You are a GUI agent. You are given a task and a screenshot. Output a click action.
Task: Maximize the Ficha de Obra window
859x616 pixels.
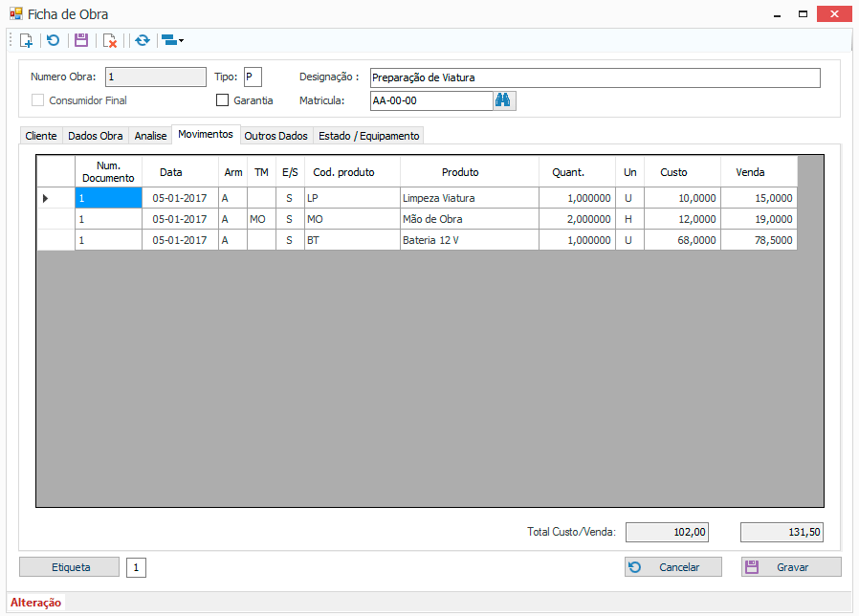pos(803,14)
